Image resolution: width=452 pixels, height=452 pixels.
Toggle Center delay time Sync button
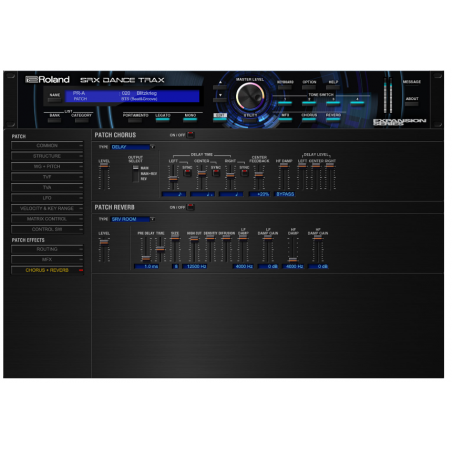coord(216,173)
